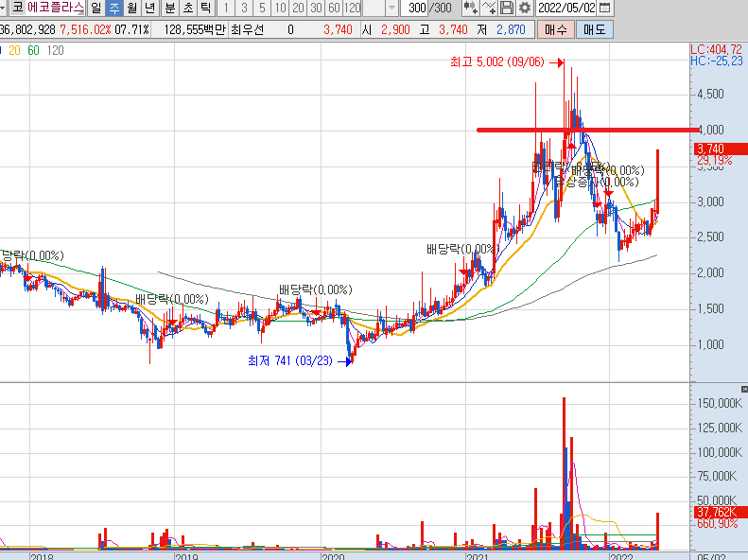Select the yearly (년) chart period

pos(150,8)
